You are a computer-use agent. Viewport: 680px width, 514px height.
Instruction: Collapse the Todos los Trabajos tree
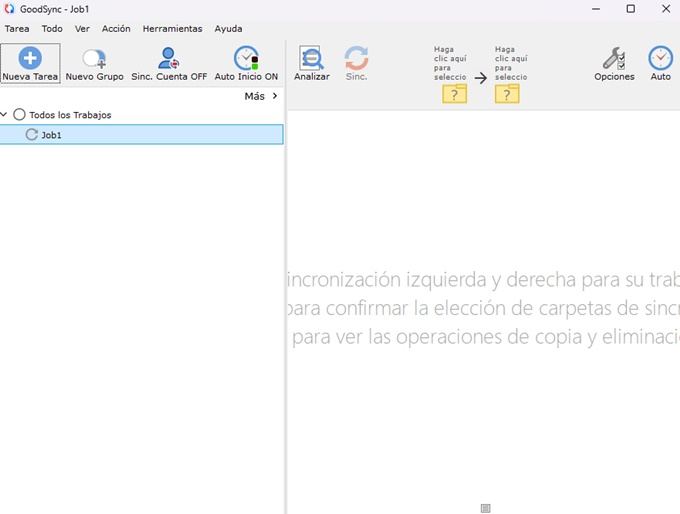[x=4, y=115]
